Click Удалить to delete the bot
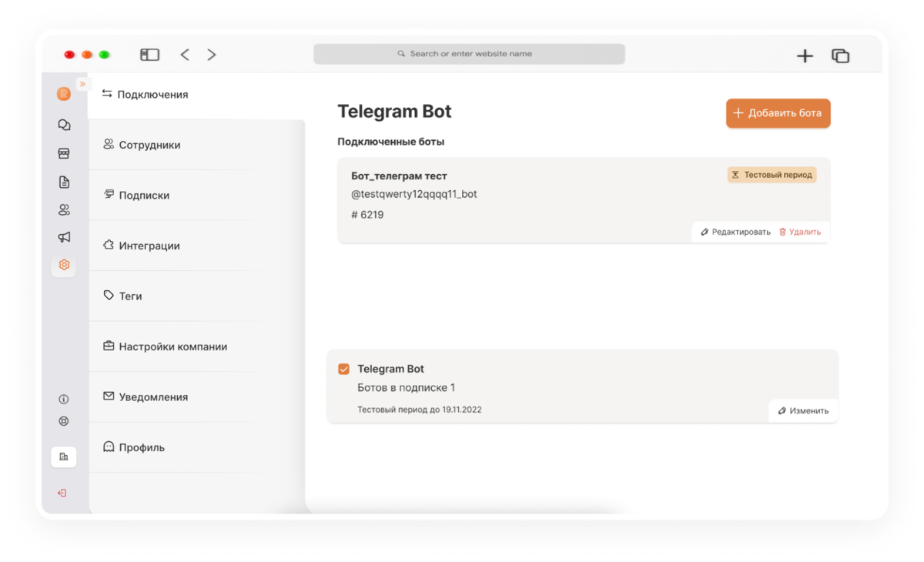This screenshot has width=924, height=562. click(x=800, y=232)
